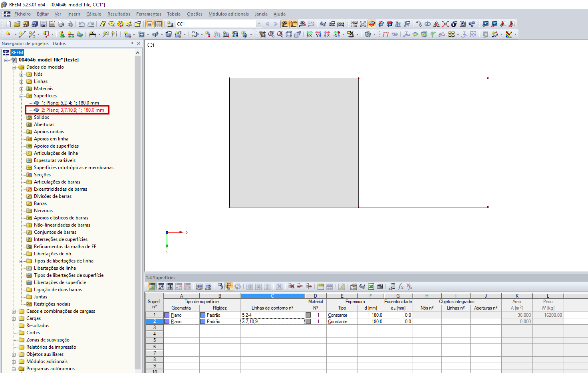
Task: Undo the last action
Action: coord(82,24)
